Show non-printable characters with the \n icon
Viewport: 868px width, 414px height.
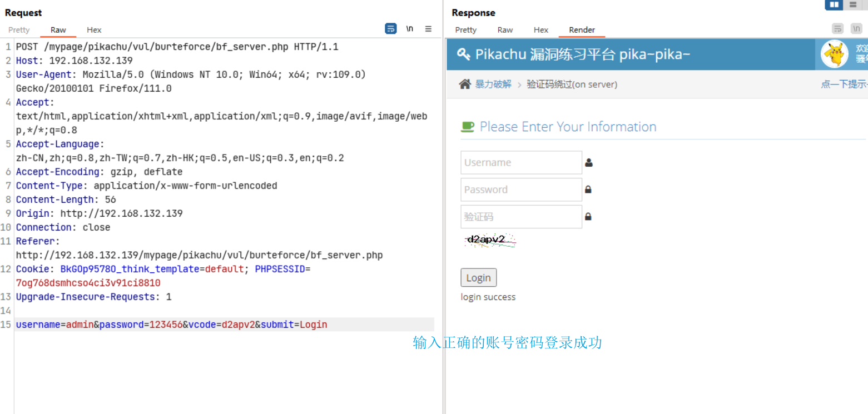click(410, 28)
